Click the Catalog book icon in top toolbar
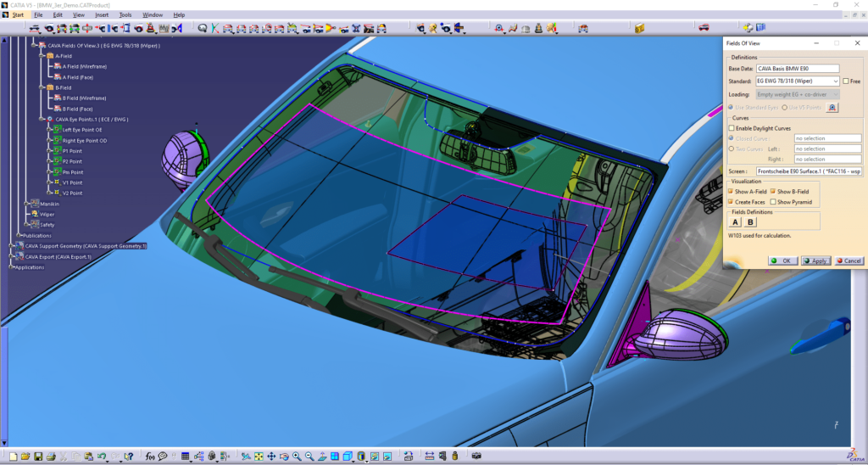 (x=639, y=28)
